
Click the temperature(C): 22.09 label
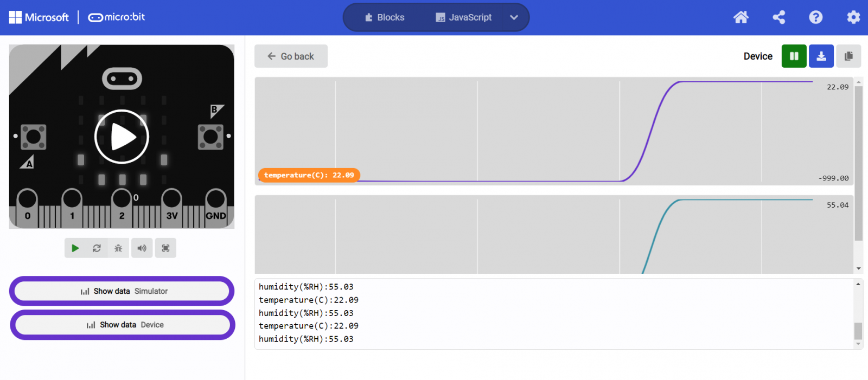pyautogui.click(x=309, y=175)
